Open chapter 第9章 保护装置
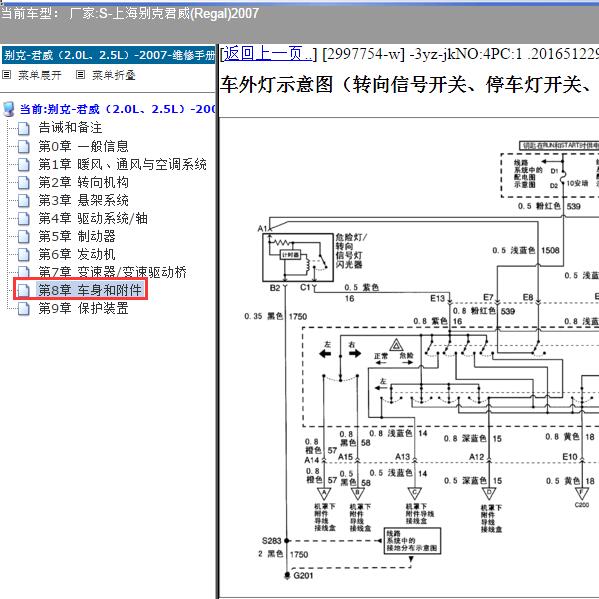Viewport: 599px width, 599px height. (x=83, y=308)
